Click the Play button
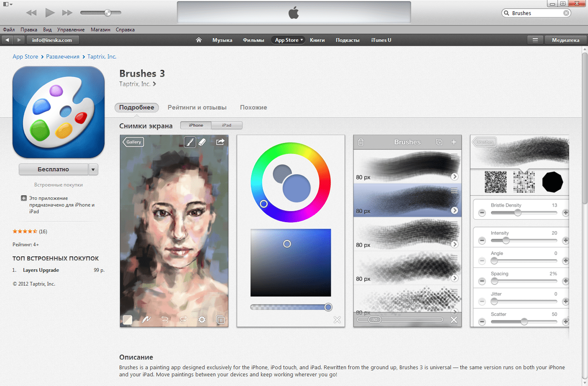588x386 pixels. tap(50, 13)
